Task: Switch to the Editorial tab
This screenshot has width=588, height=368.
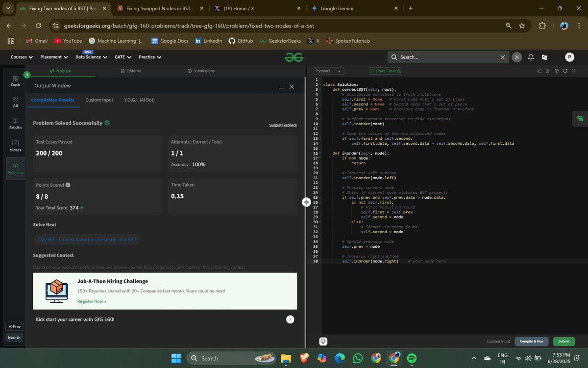Action: click(x=131, y=71)
